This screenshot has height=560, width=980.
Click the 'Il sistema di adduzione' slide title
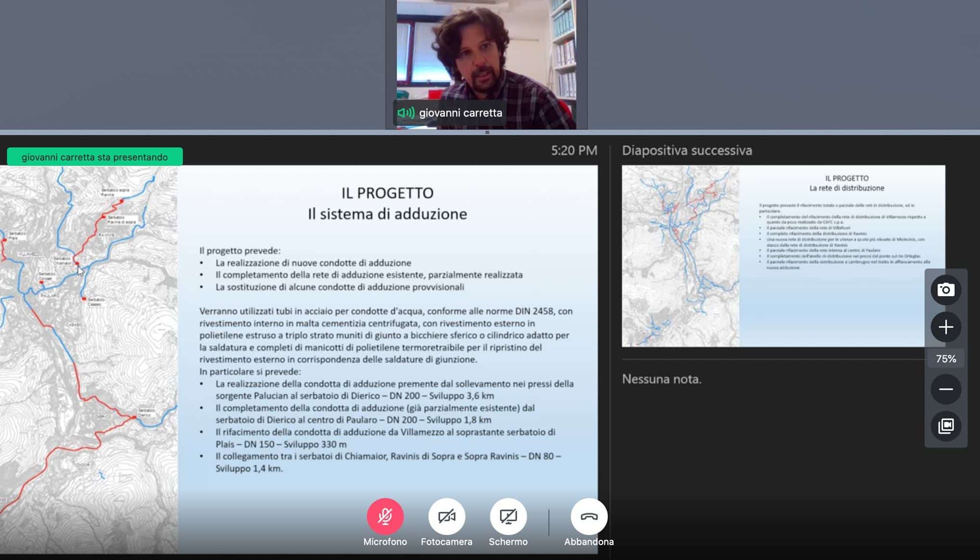(x=387, y=214)
